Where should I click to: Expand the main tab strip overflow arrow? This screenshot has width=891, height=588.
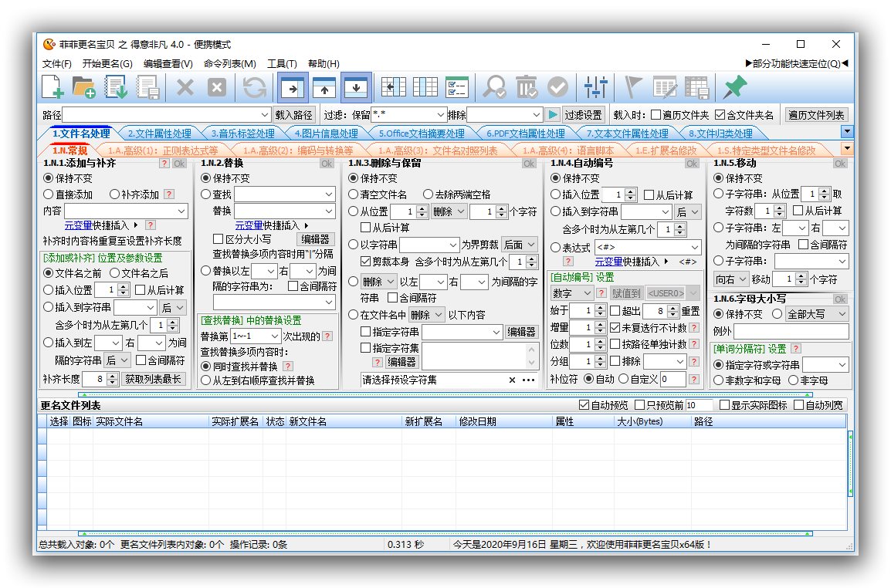point(847,132)
